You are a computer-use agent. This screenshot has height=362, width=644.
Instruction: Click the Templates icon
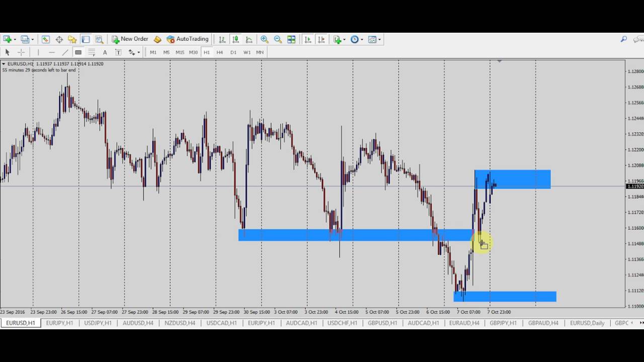click(x=372, y=39)
